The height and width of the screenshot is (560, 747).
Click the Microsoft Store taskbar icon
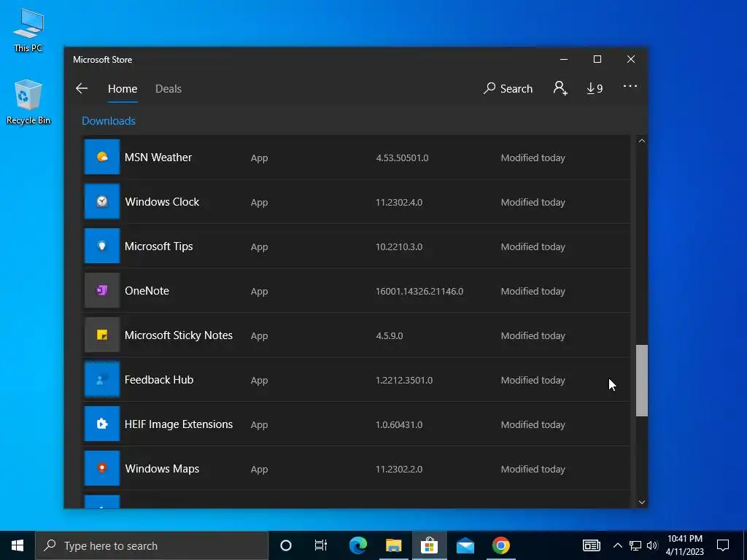(429, 545)
